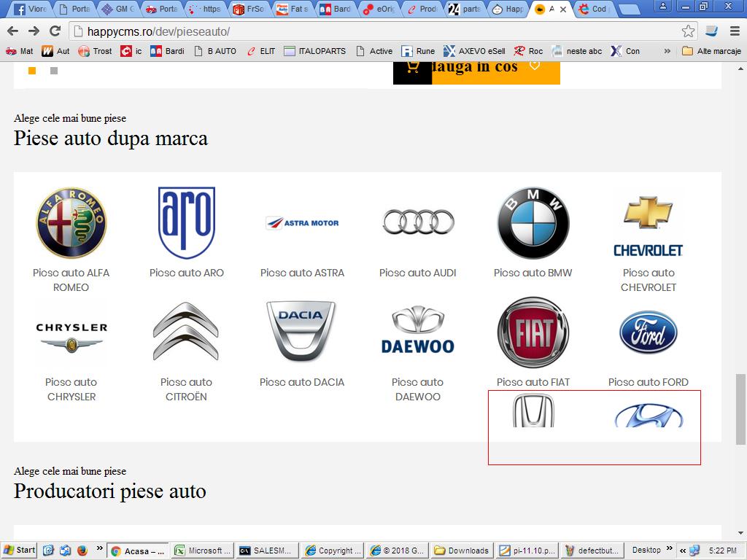Open the B AUTO bookmark

click(x=215, y=51)
